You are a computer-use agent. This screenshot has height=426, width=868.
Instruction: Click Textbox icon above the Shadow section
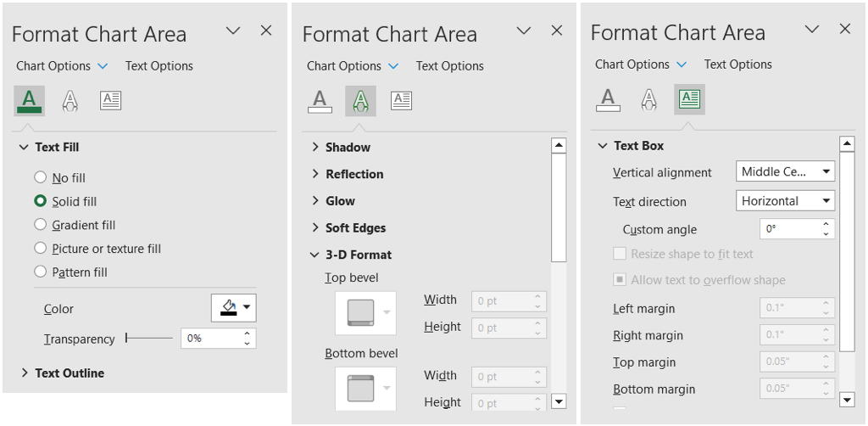(401, 101)
